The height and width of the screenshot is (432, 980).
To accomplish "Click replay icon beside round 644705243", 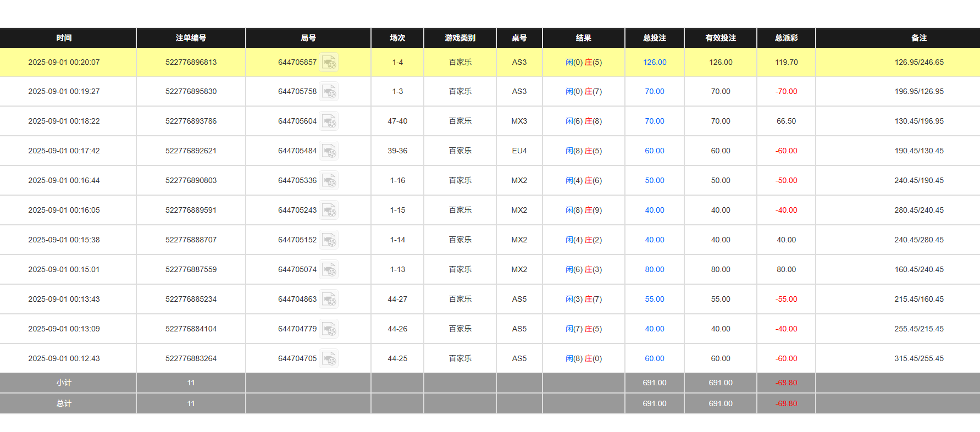I will (x=329, y=211).
